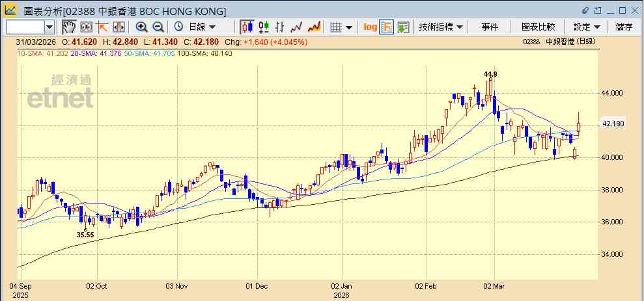Activate the orange arrow pointer tool

click(102, 27)
